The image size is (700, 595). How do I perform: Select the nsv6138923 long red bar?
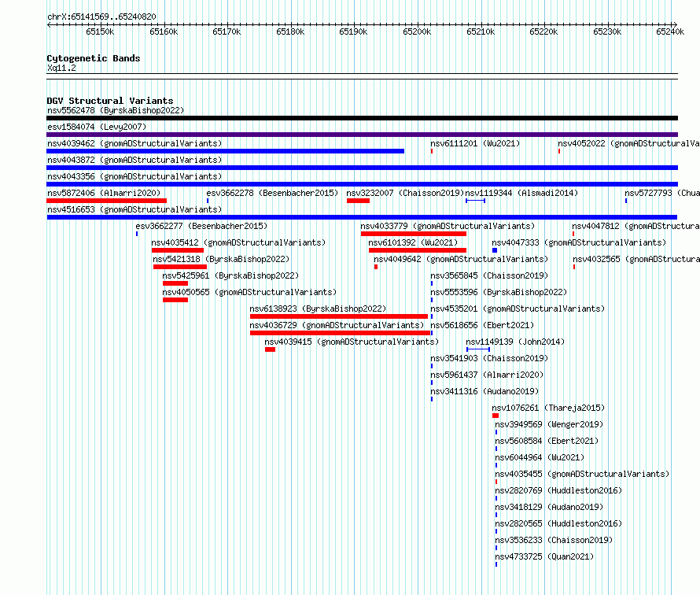(339, 316)
